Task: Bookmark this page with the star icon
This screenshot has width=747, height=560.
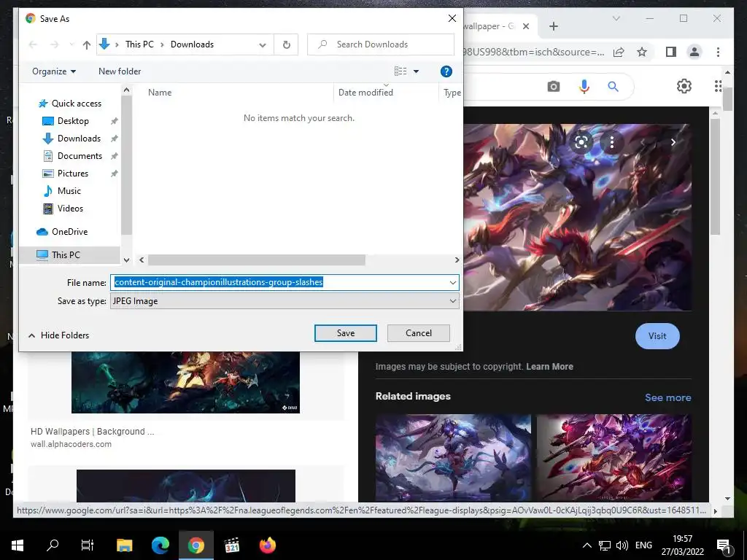Action: 642,52
